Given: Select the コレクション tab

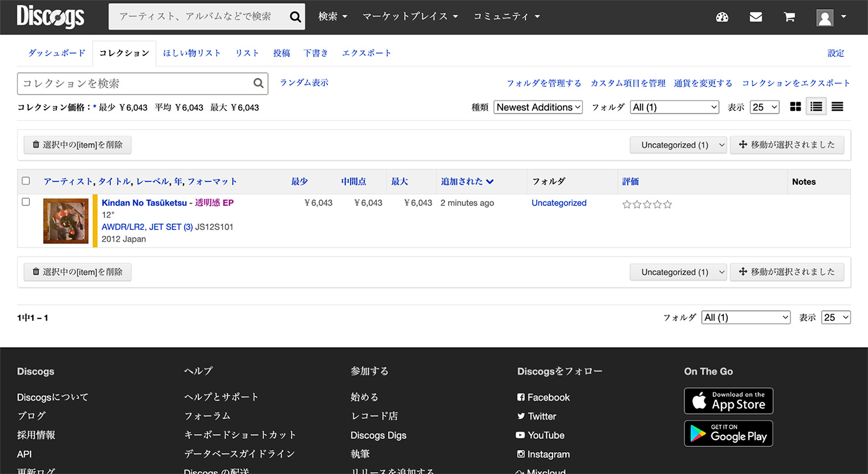Looking at the screenshot, I should click(x=124, y=53).
